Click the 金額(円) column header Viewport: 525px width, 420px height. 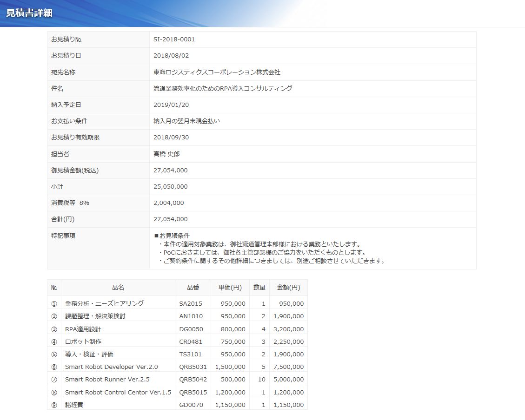click(288, 288)
